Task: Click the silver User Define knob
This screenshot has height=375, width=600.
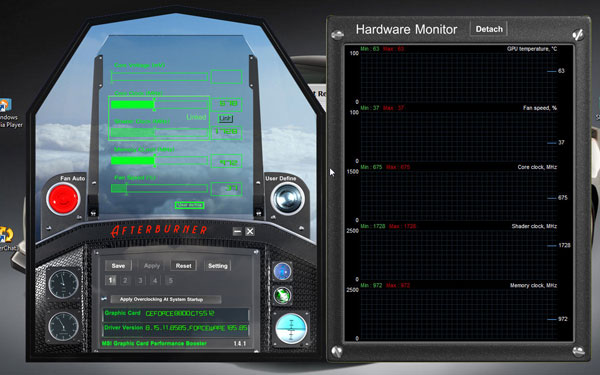Action: coord(287,198)
